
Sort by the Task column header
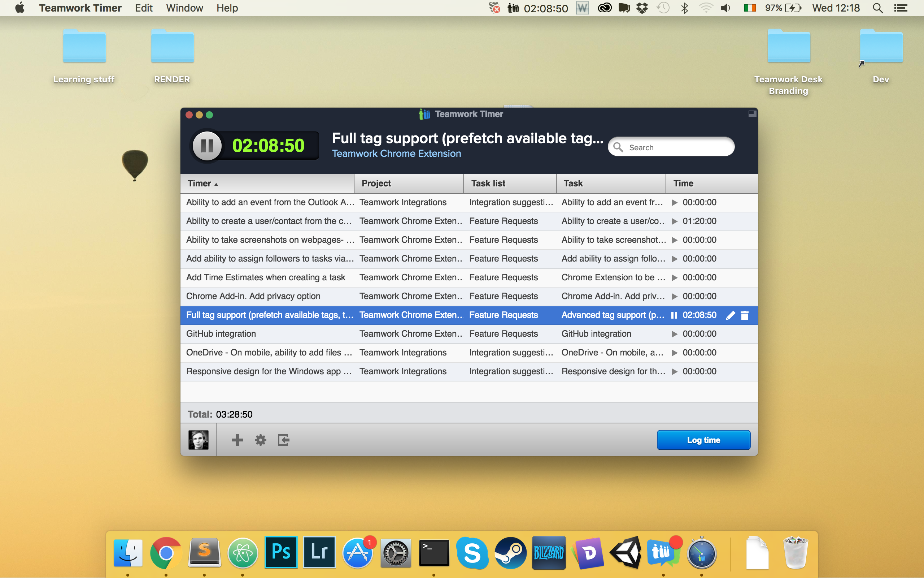611,184
